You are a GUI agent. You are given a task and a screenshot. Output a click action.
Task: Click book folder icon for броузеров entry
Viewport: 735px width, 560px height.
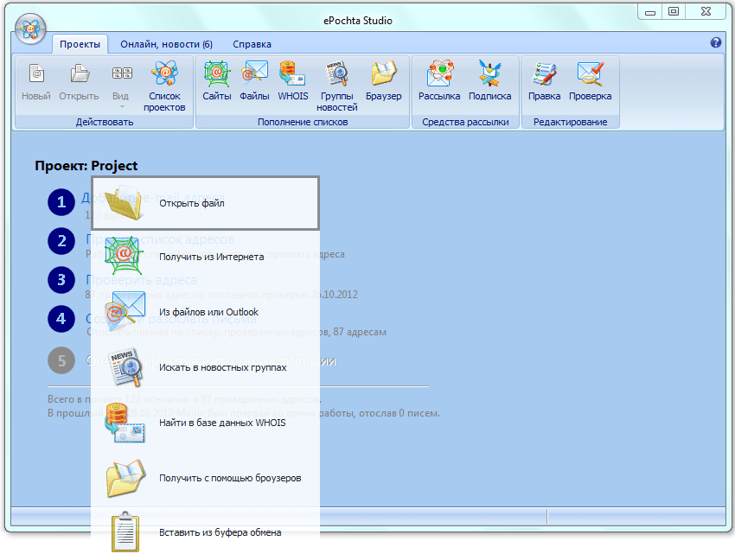point(125,478)
